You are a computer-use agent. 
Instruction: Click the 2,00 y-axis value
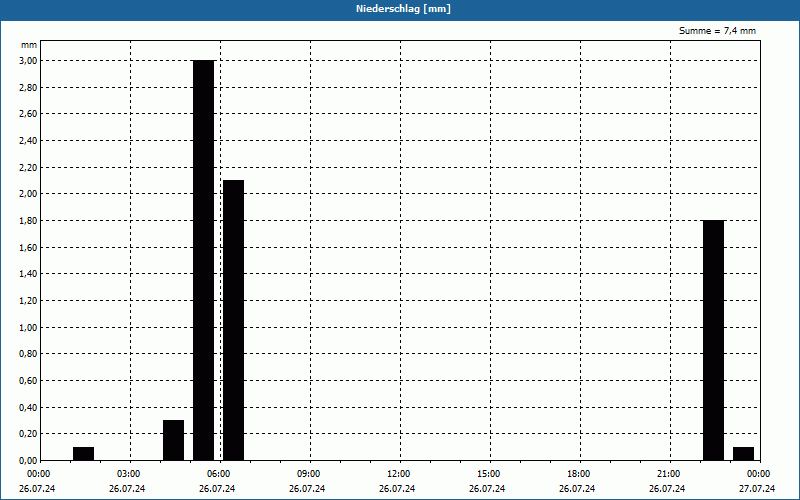[x=28, y=194]
